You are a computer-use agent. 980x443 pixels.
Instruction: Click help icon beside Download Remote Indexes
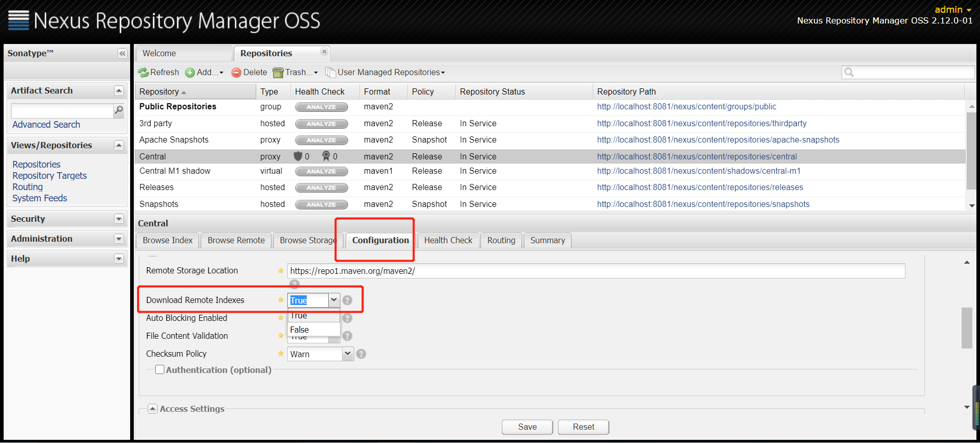click(348, 300)
